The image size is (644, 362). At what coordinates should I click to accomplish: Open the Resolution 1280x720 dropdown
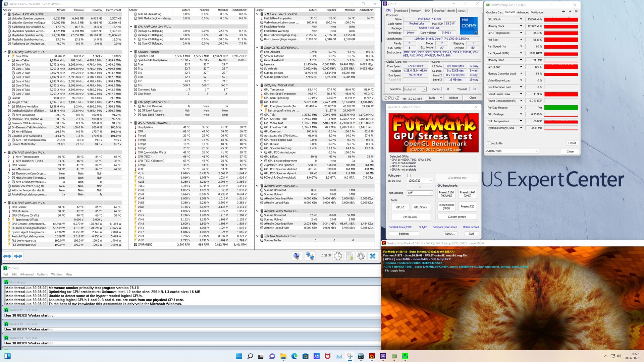pos(420,181)
